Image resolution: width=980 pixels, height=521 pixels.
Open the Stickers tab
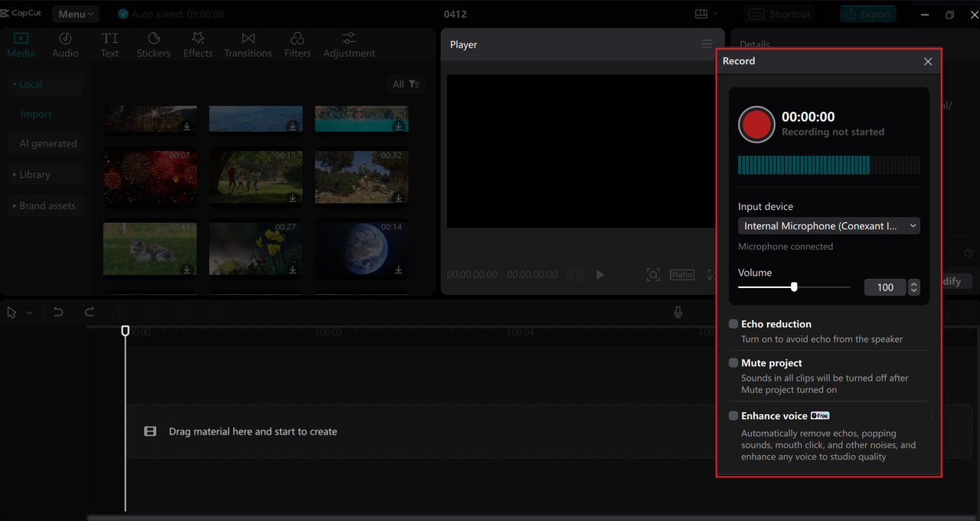[x=154, y=45]
